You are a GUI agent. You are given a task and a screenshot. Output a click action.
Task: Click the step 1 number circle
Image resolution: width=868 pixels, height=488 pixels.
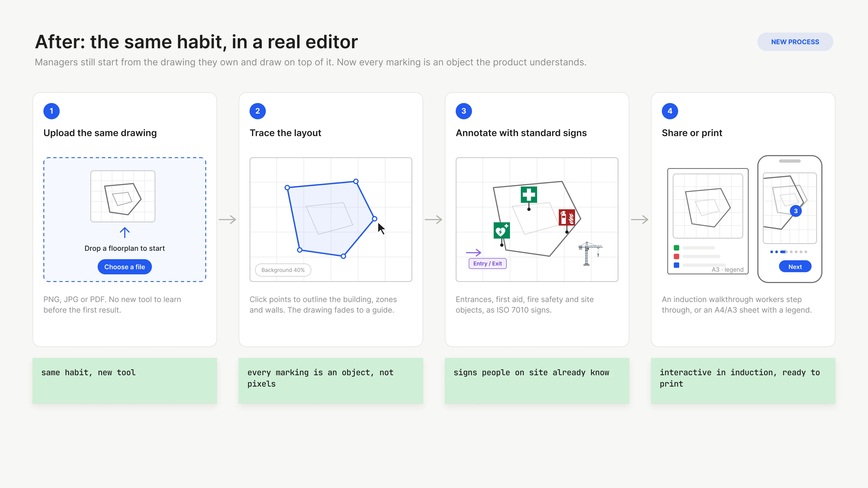[x=52, y=111]
